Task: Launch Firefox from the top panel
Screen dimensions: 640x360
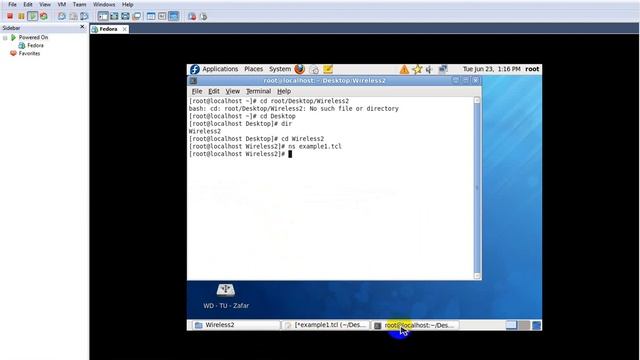Action: tap(300, 69)
